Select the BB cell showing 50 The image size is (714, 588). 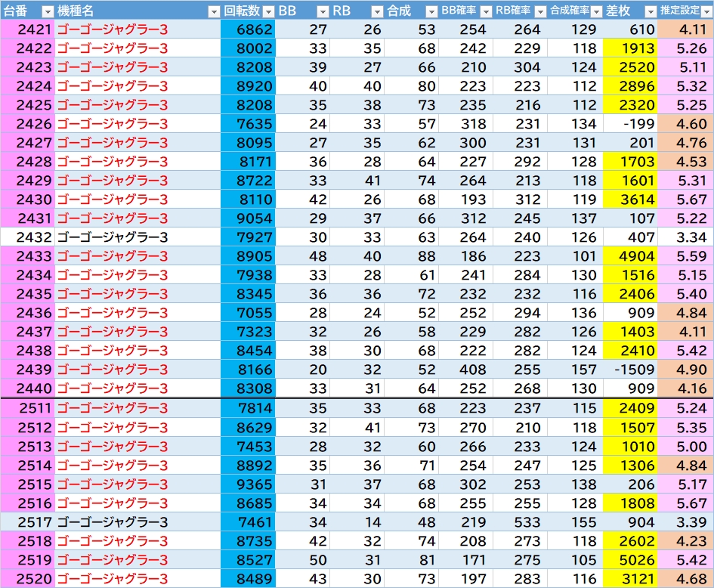click(303, 560)
